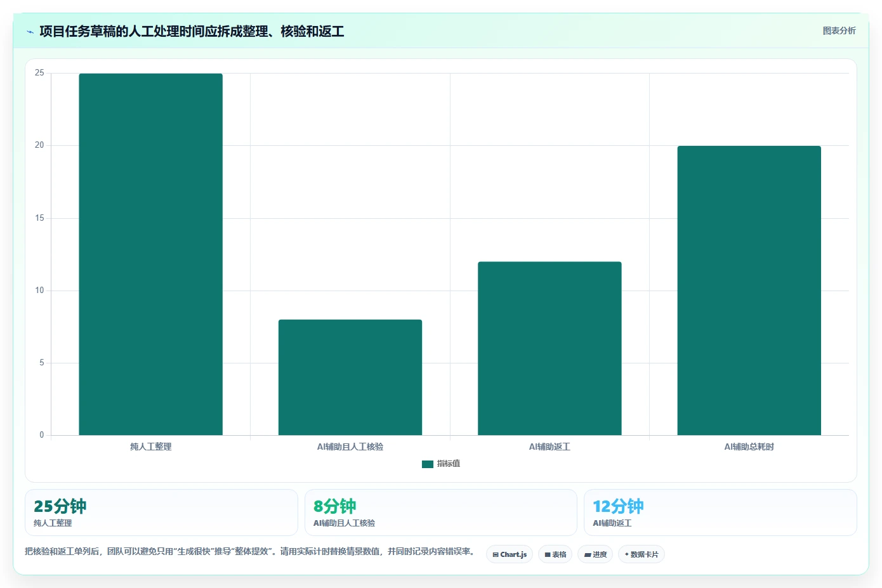Open the 8分钟 data card
This screenshot has width=882, height=588.
pos(441,513)
